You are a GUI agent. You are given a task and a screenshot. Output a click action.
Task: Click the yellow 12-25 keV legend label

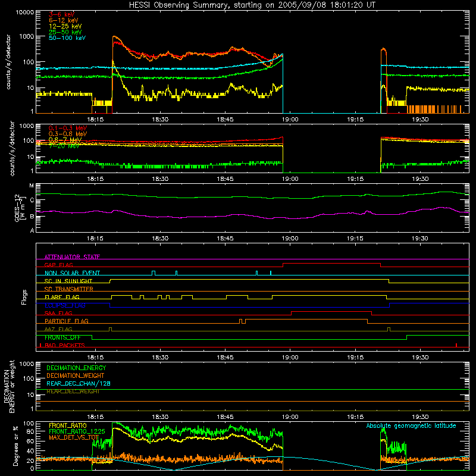(x=65, y=26)
